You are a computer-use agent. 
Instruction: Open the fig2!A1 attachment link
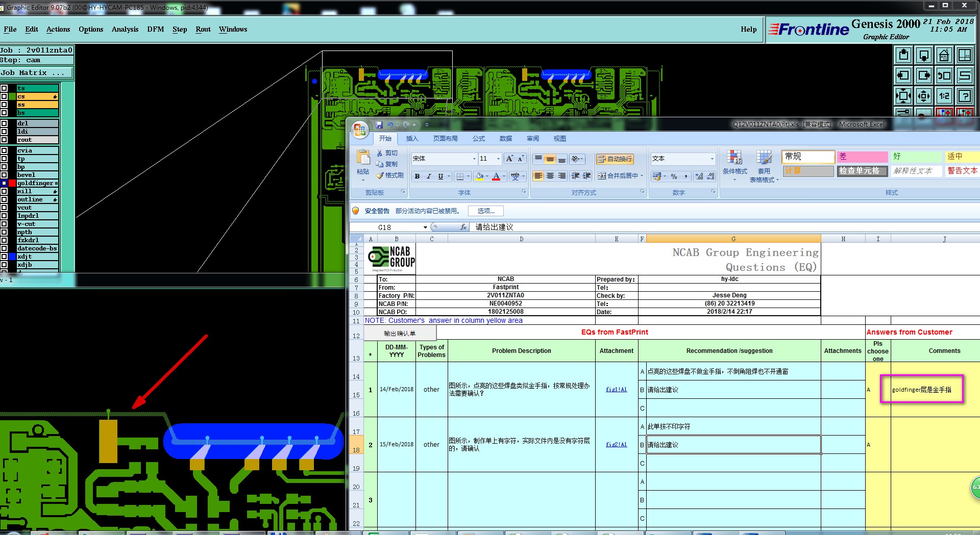(x=616, y=445)
